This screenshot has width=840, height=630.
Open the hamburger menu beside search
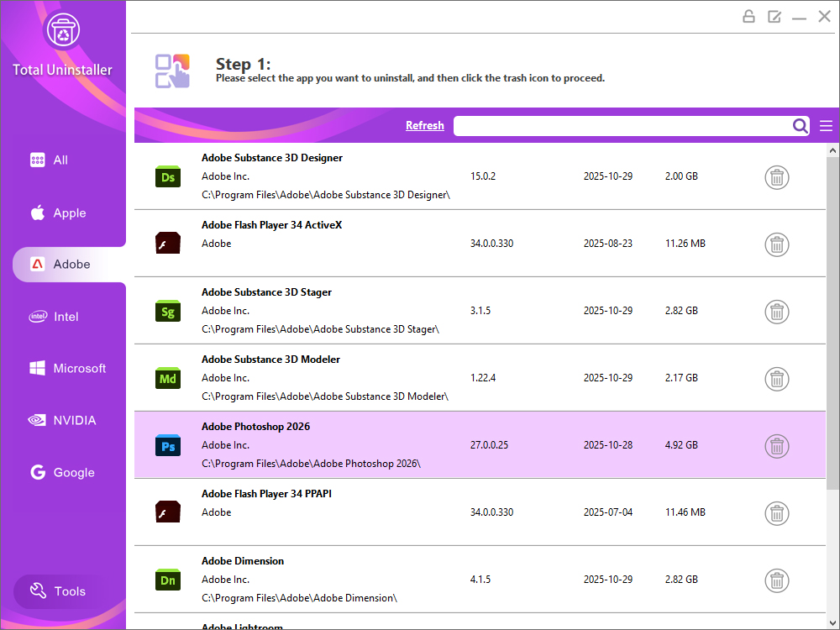(826, 126)
